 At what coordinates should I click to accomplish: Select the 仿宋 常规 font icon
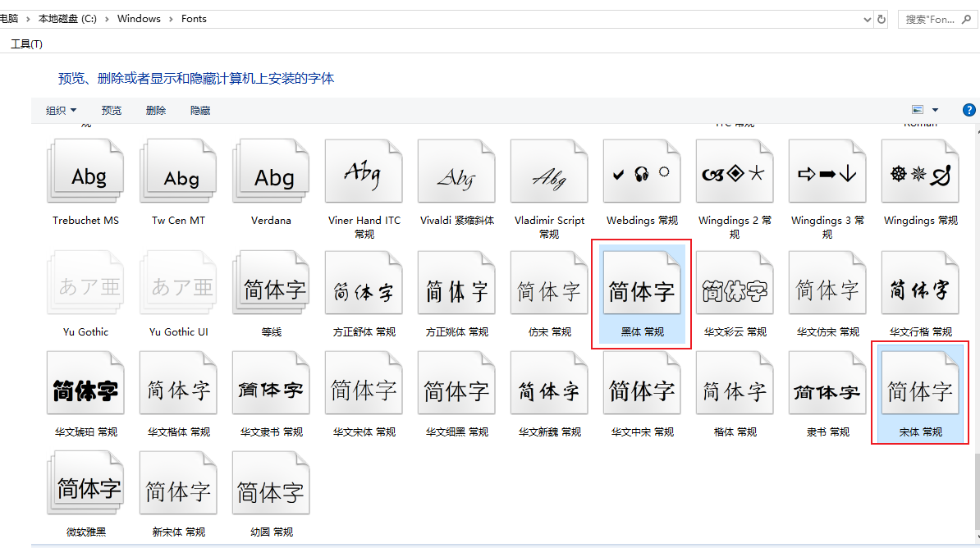point(549,283)
